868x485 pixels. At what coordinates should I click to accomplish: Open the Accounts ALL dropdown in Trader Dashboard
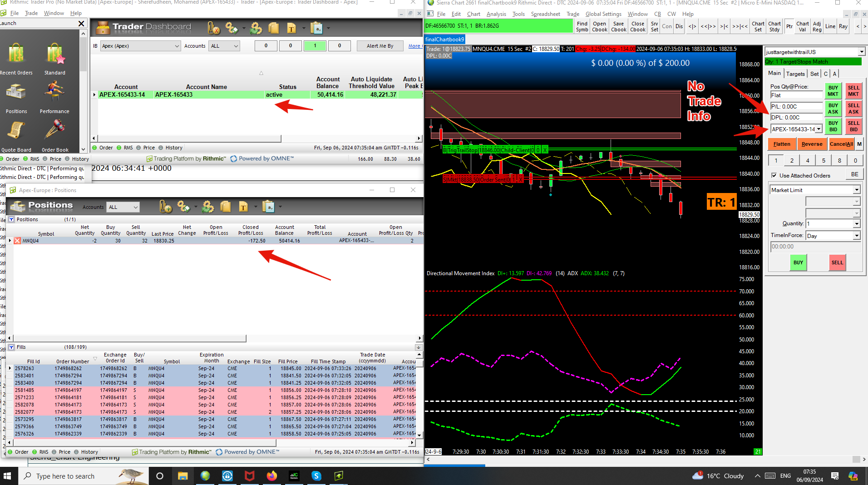[x=224, y=46]
